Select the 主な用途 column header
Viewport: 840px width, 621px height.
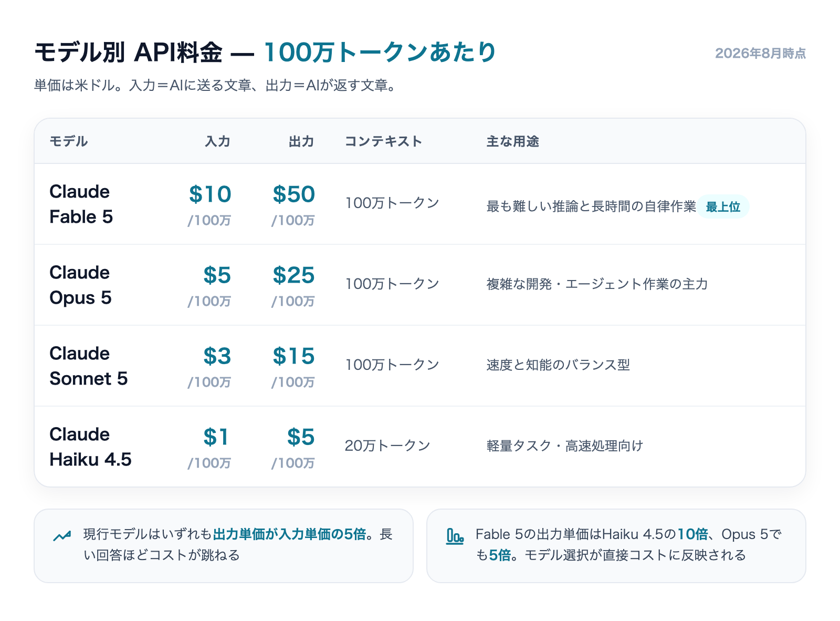coord(513,141)
